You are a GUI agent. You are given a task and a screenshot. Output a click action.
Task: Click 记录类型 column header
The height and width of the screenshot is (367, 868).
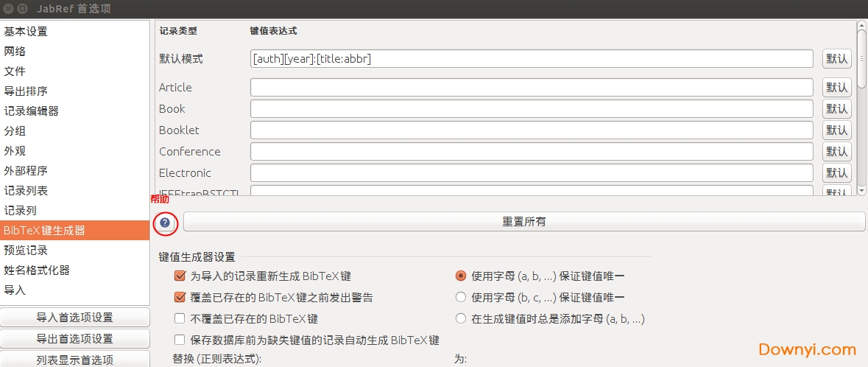(x=177, y=31)
